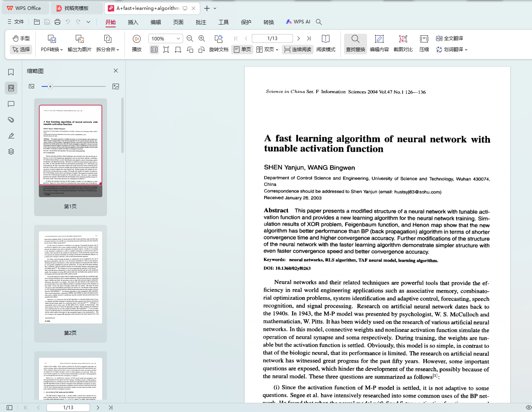Screen dimensions: 532x412
Task: Switch to 选择 selection tool
Action: coord(21,50)
